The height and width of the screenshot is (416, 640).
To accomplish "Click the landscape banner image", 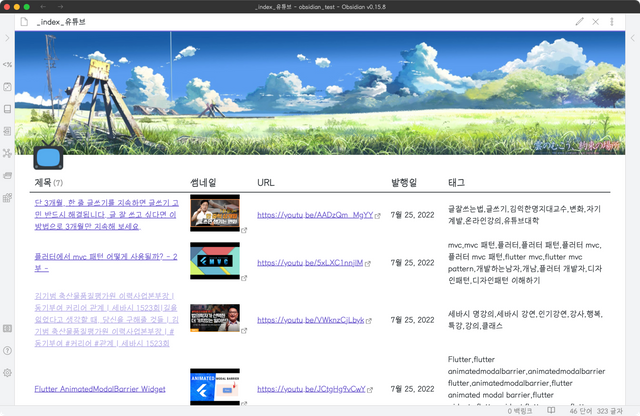I will click(x=320, y=93).
